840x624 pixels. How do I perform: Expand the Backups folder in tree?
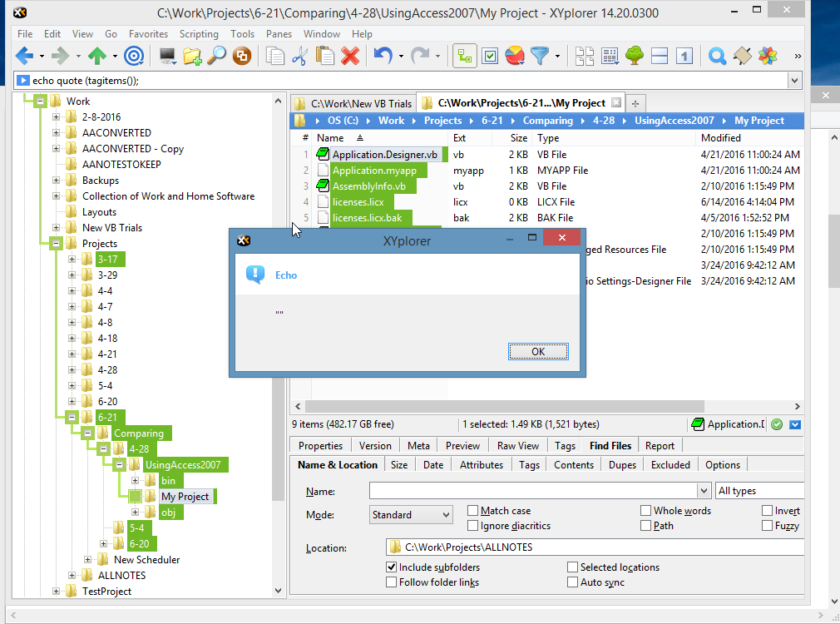tap(57, 181)
